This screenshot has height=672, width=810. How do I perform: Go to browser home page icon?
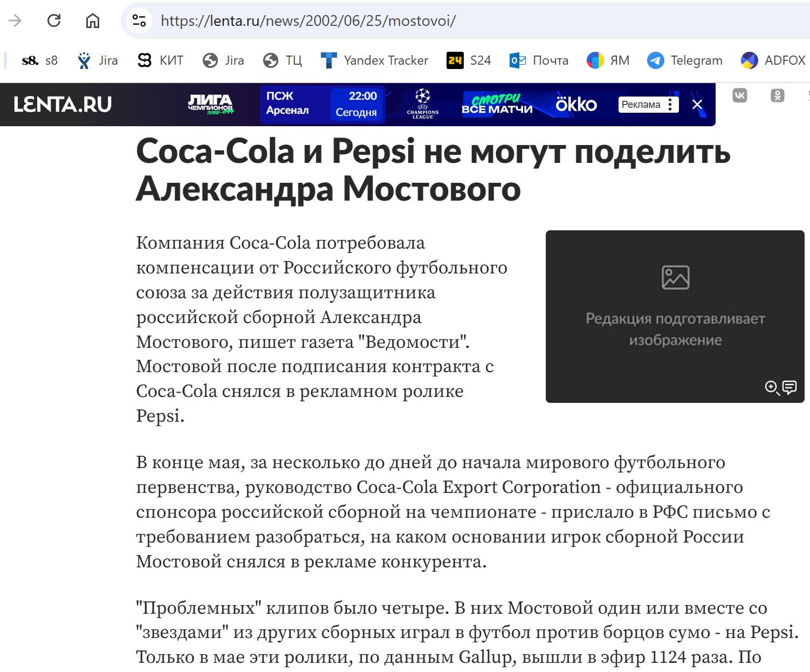[93, 20]
